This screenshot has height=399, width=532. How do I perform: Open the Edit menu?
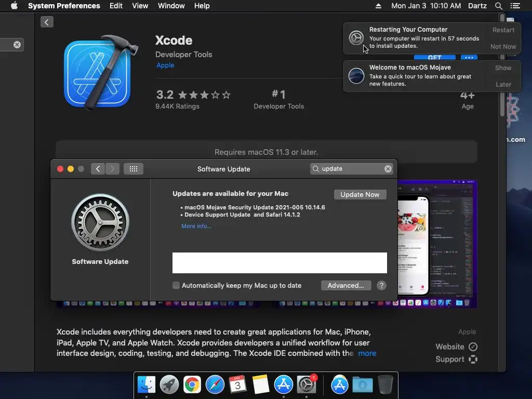116,6
